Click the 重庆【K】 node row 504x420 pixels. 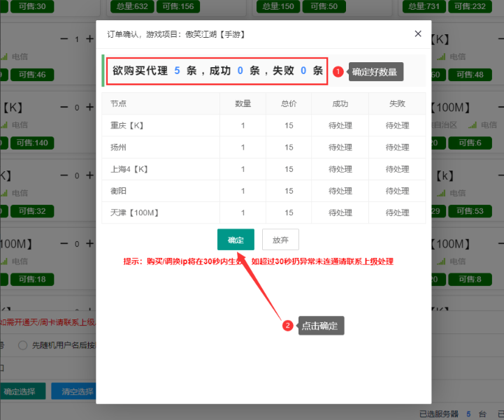pyautogui.click(x=264, y=125)
